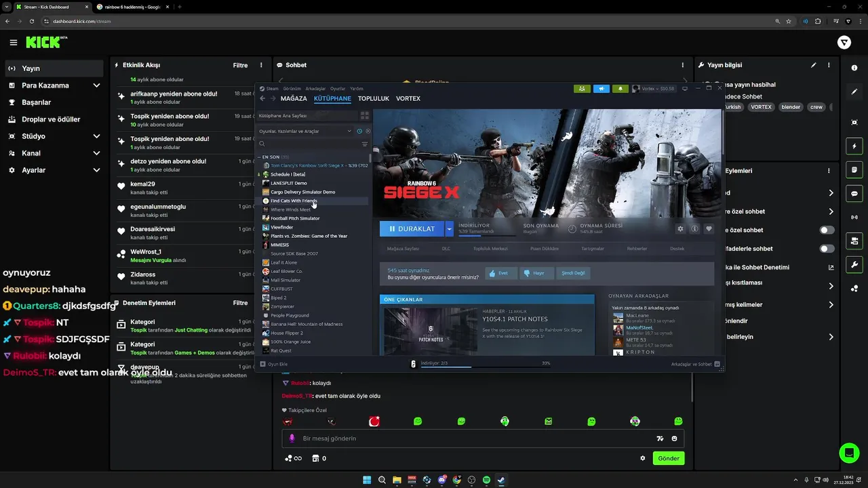Image resolution: width=868 pixels, height=488 pixels.
Task: Expand Para Kazanma sidebar section
Action: [96, 85]
